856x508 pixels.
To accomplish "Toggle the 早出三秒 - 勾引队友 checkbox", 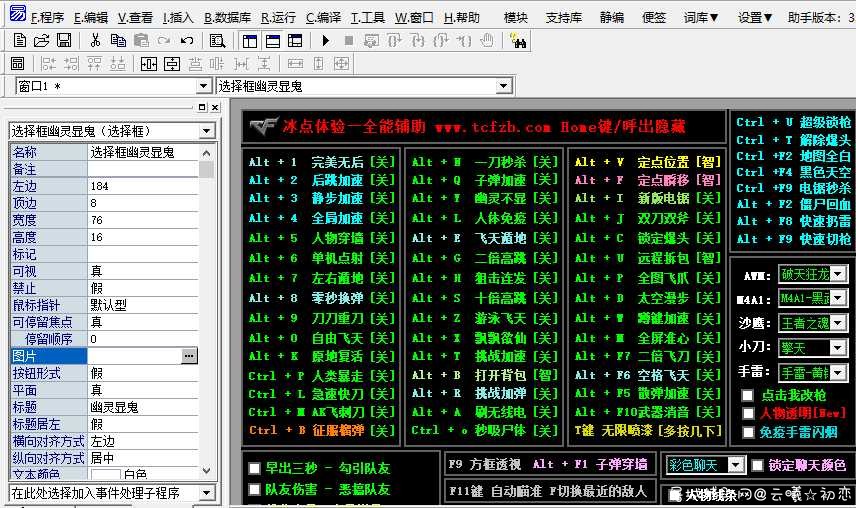I will pos(254,469).
